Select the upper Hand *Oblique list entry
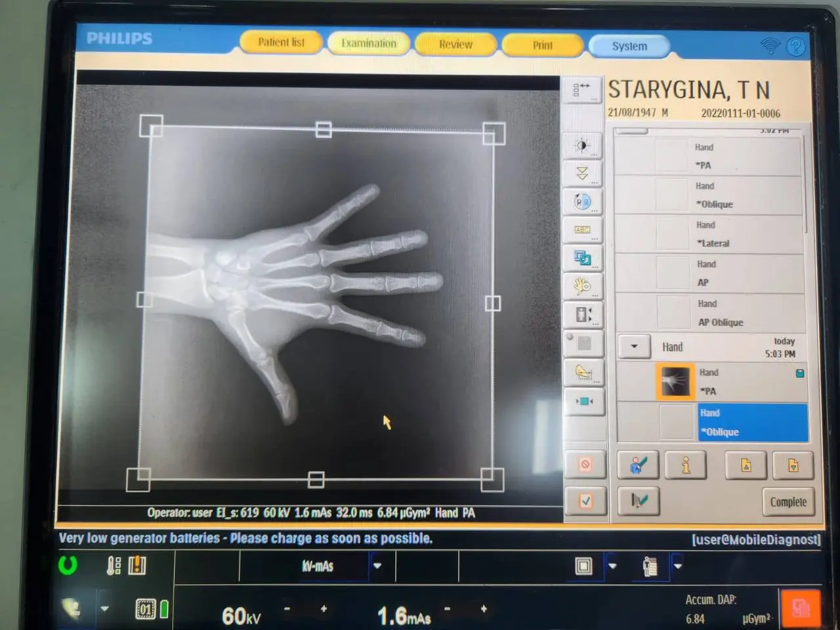The image size is (840, 630). coord(709,195)
